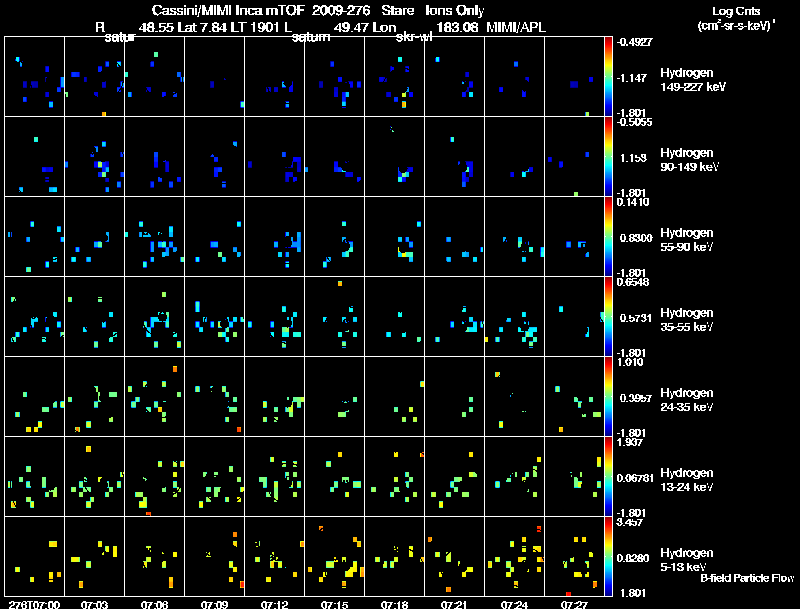Click the -0.4927 colorbar maximum value
Viewport: 800px width, 609px height.
click(x=634, y=42)
